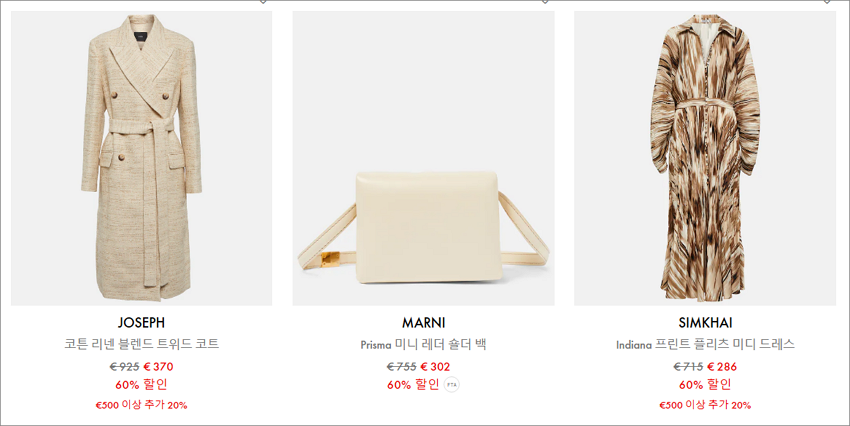Click the crossed-out € 925 price
Screen dimensions: 850x426
click(125, 367)
